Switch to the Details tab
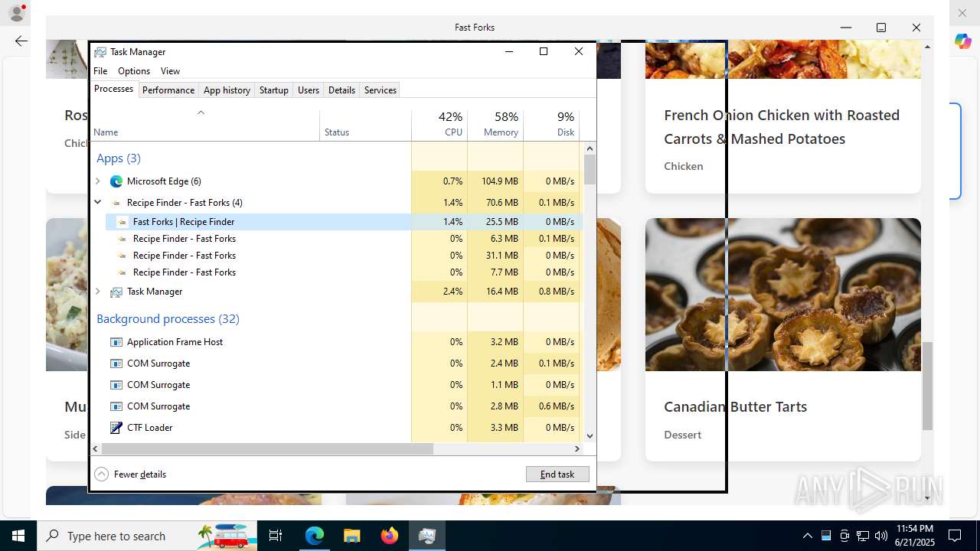This screenshot has height=551, width=980. coord(341,90)
